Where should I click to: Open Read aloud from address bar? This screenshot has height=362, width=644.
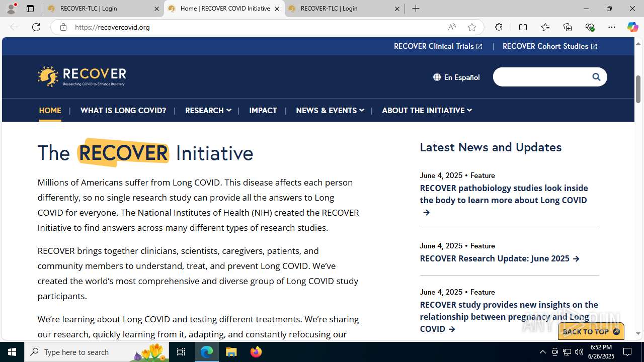(x=452, y=27)
